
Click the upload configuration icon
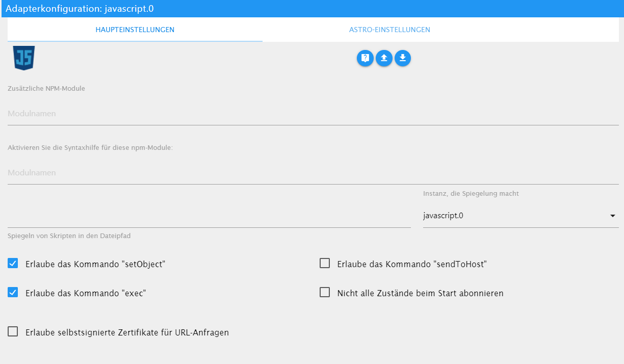pos(384,58)
